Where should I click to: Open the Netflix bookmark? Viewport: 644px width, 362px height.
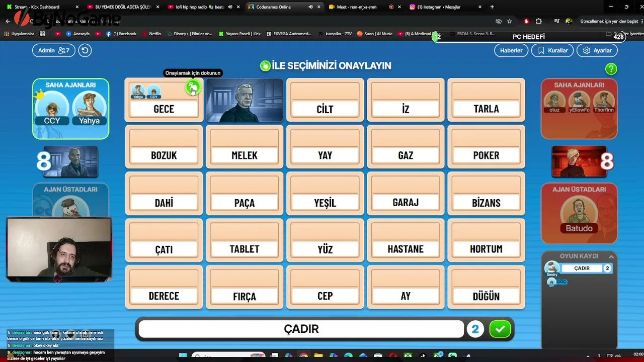[x=152, y=34]
